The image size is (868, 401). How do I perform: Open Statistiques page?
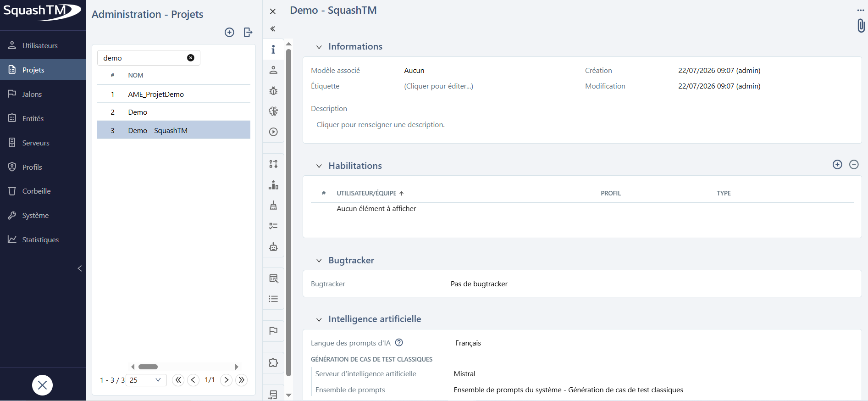point(43,239)
